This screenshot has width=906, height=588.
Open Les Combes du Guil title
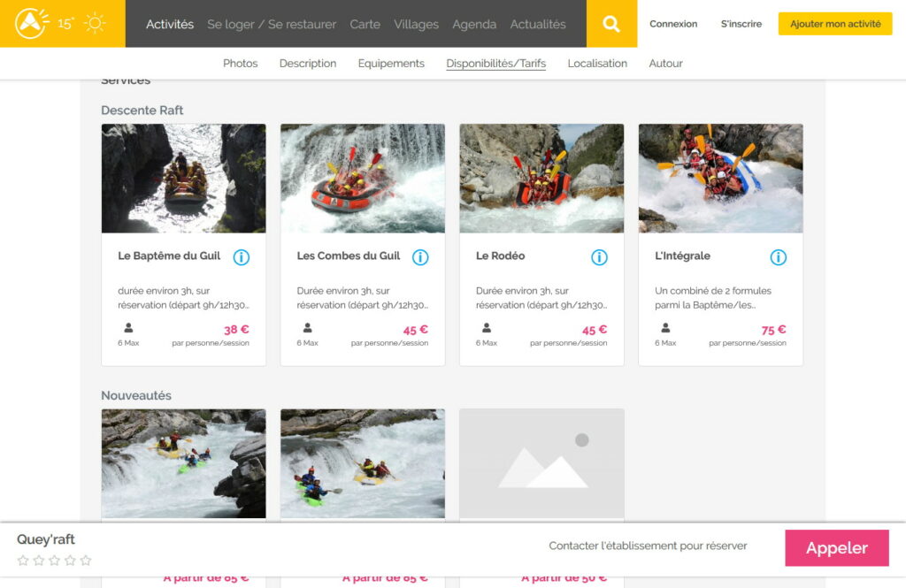[349, 256]
